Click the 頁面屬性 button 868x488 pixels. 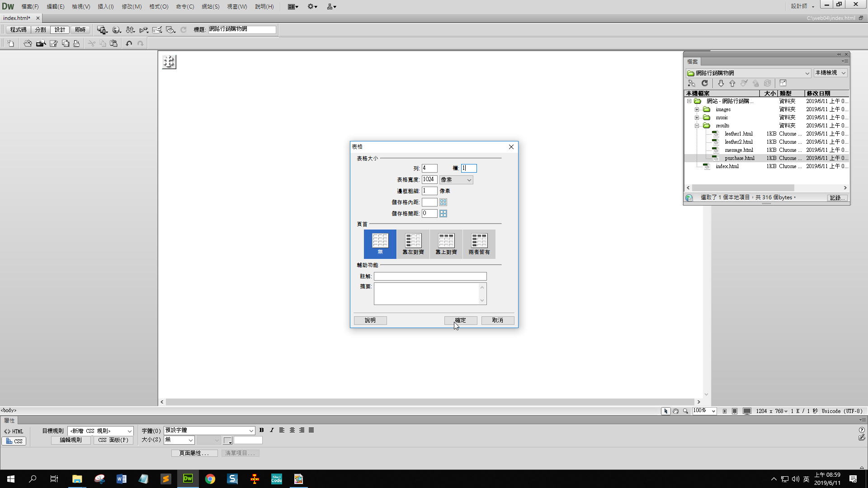pyautogui.click(x=194, y=453)
